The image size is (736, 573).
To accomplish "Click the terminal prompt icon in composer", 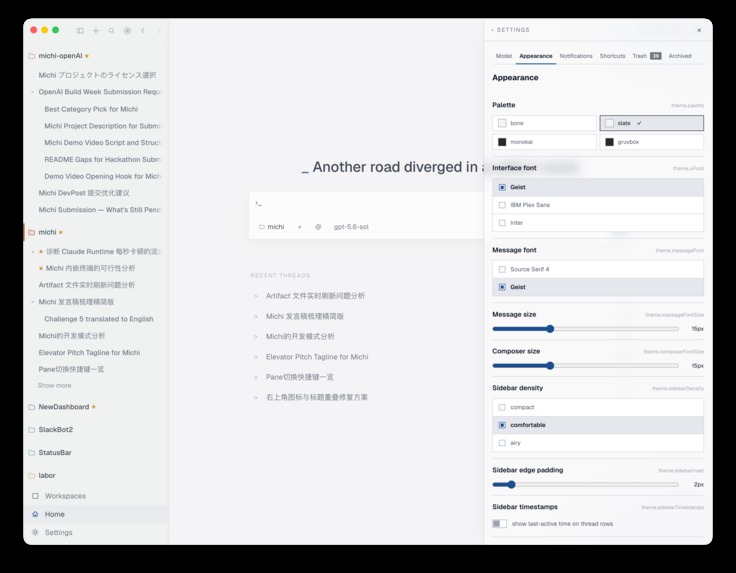I will click(x=258, y=203).
